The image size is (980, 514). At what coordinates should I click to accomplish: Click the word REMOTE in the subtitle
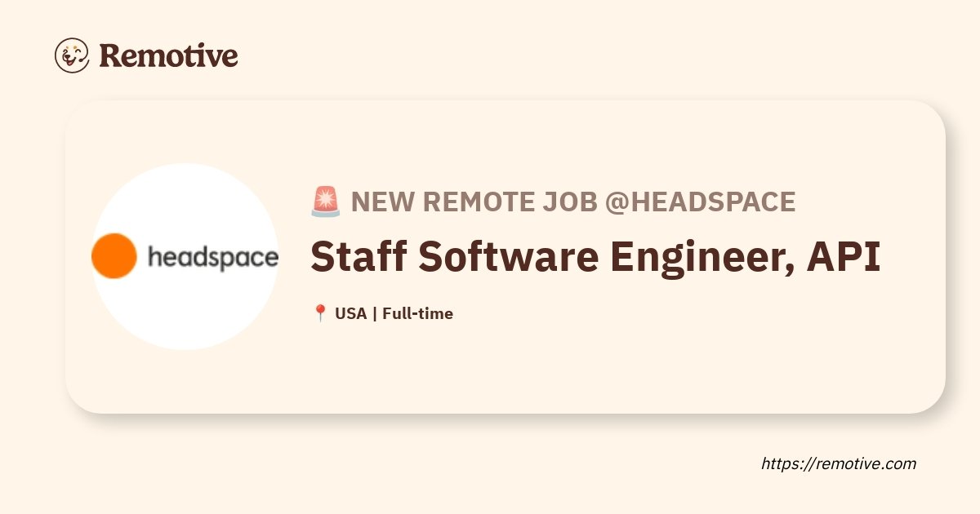click(474, 202)
